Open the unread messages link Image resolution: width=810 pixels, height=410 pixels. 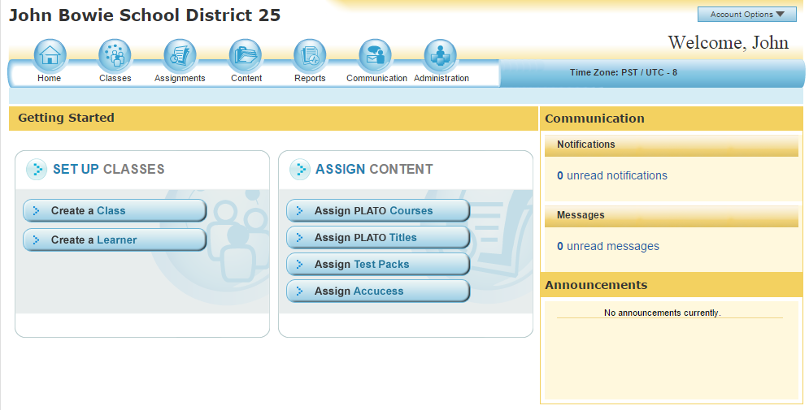coord(608,246)
